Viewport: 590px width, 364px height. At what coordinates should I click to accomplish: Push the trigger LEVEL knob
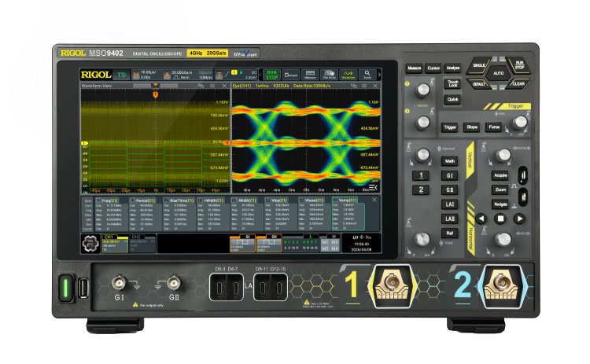521,122
